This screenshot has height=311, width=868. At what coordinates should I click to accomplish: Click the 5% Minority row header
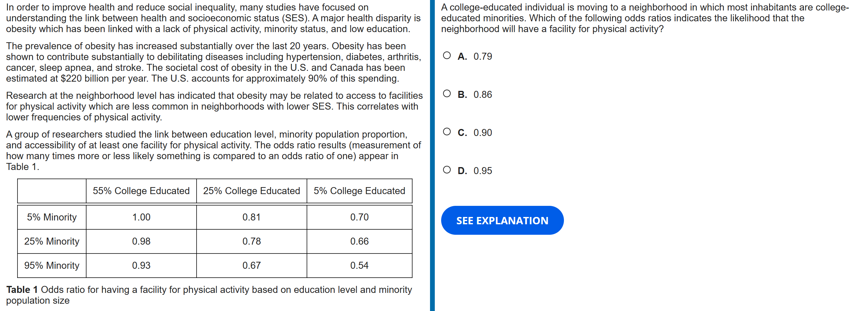point(52,217)
